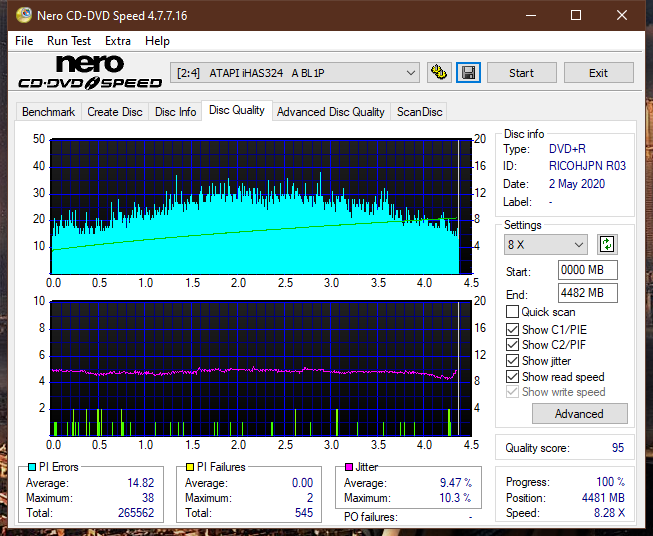Uncheck Show C2/PIF option
The width and height of the screenshot is (653, 536).
pyautogui.click(x=512, y=345)
